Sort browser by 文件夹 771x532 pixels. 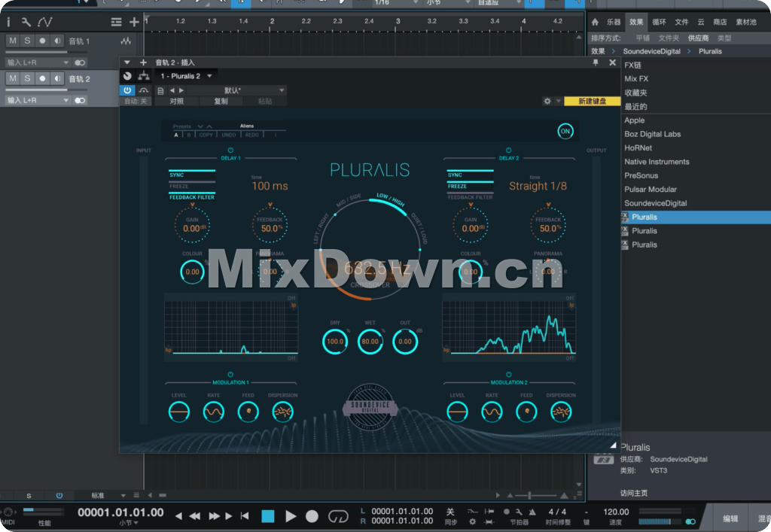click(x=669, y=38)
